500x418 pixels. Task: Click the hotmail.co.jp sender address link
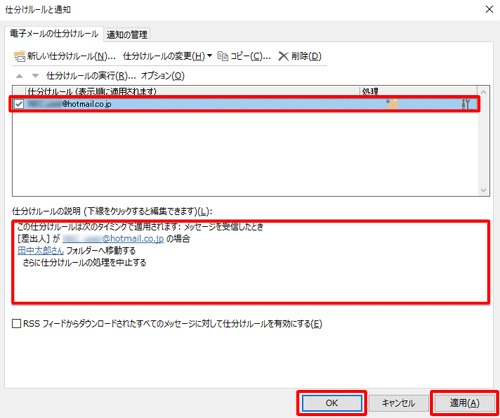tap(113, 239)
